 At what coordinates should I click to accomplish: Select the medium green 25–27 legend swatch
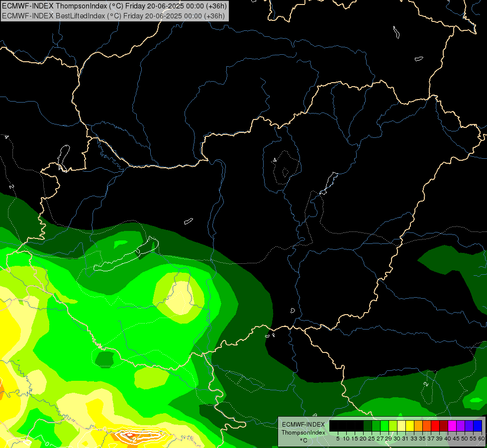click(376, 426)
